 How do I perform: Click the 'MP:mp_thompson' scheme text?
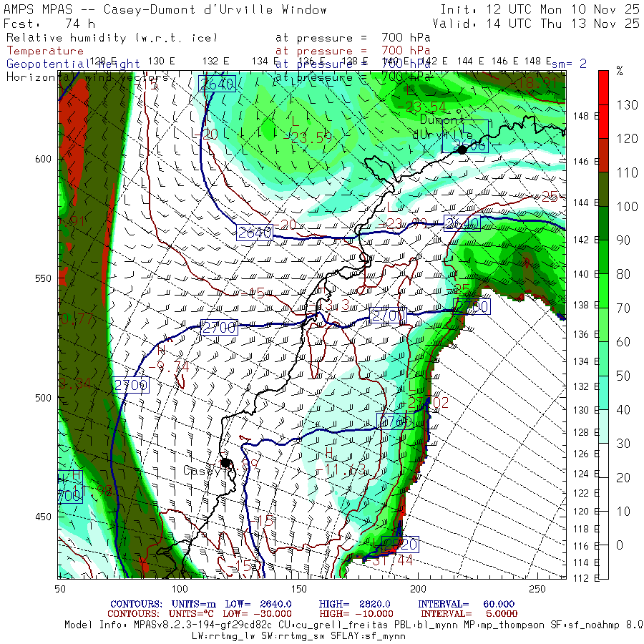[503, 625]
